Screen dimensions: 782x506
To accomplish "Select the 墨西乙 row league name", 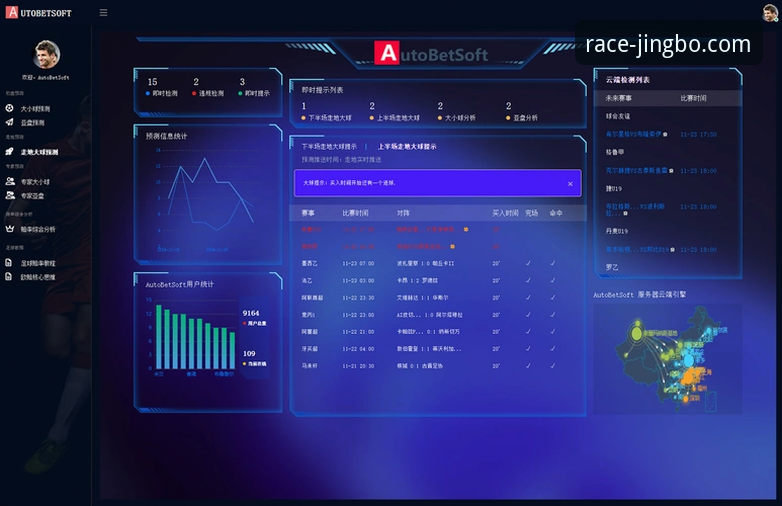I will coord(309,263).
